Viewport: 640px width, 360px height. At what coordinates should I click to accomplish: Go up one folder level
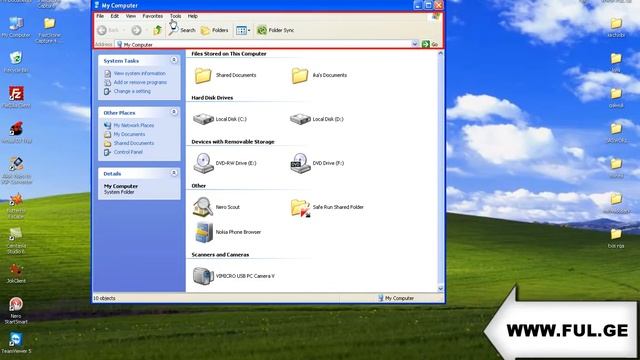(x=157, y=30)
